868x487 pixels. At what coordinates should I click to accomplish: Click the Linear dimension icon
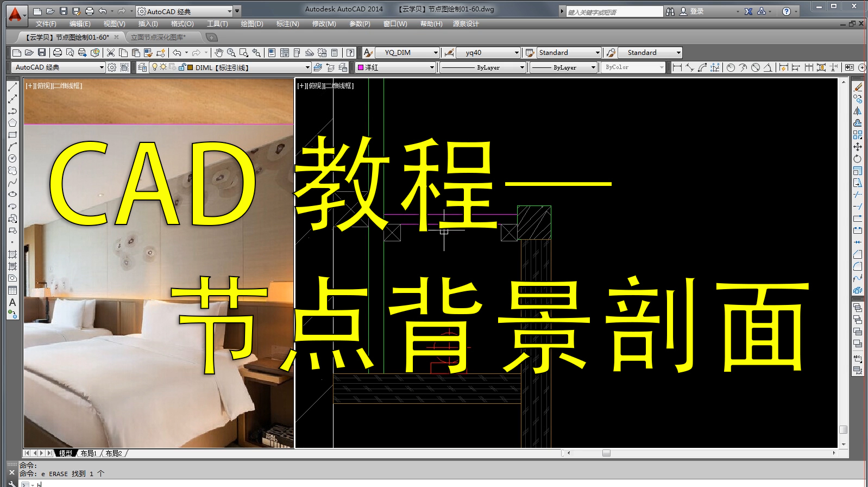(x=677, y=67)
